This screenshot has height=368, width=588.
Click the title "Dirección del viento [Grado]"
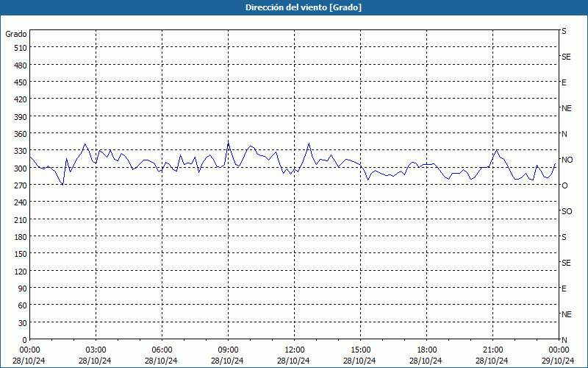click(x=304, y=7)
